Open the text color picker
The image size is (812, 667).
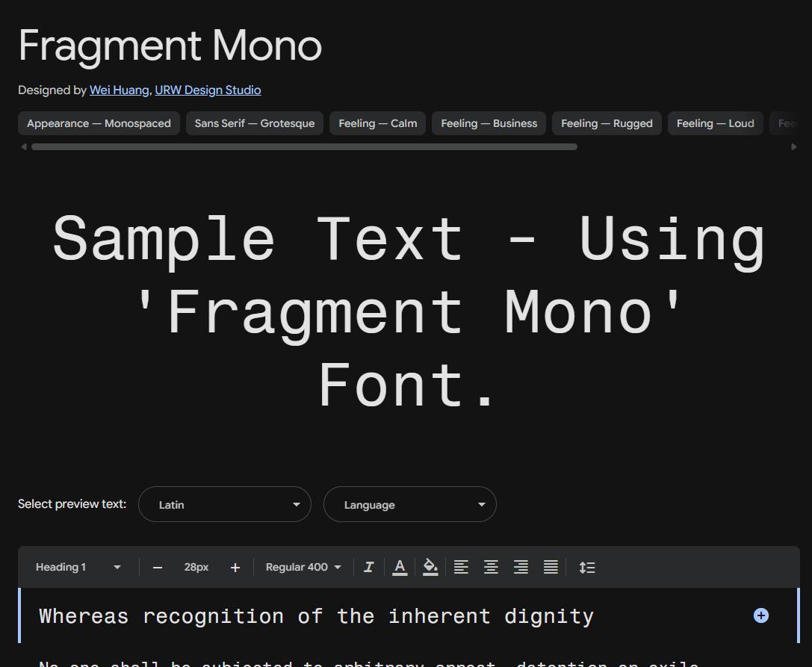coord(399,567)
